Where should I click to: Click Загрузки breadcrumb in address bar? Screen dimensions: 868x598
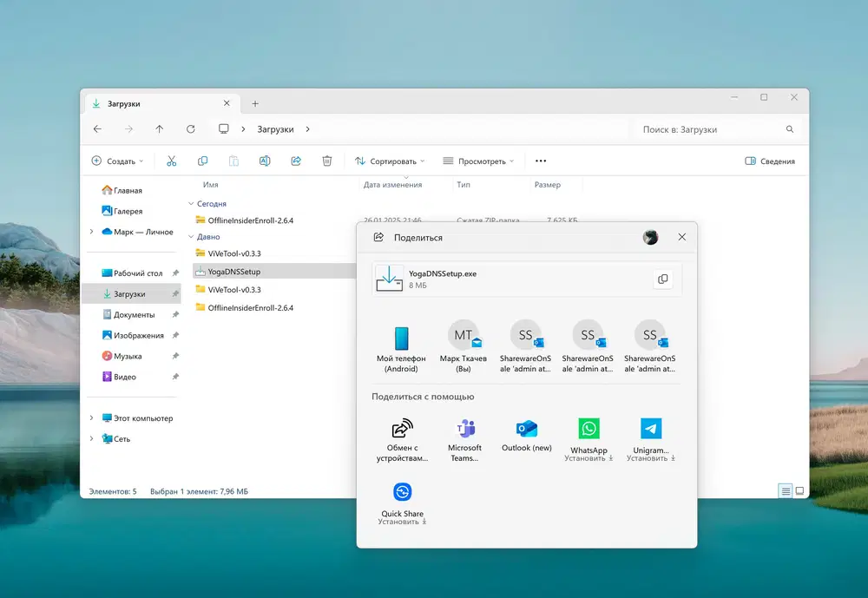pos(275,129)
